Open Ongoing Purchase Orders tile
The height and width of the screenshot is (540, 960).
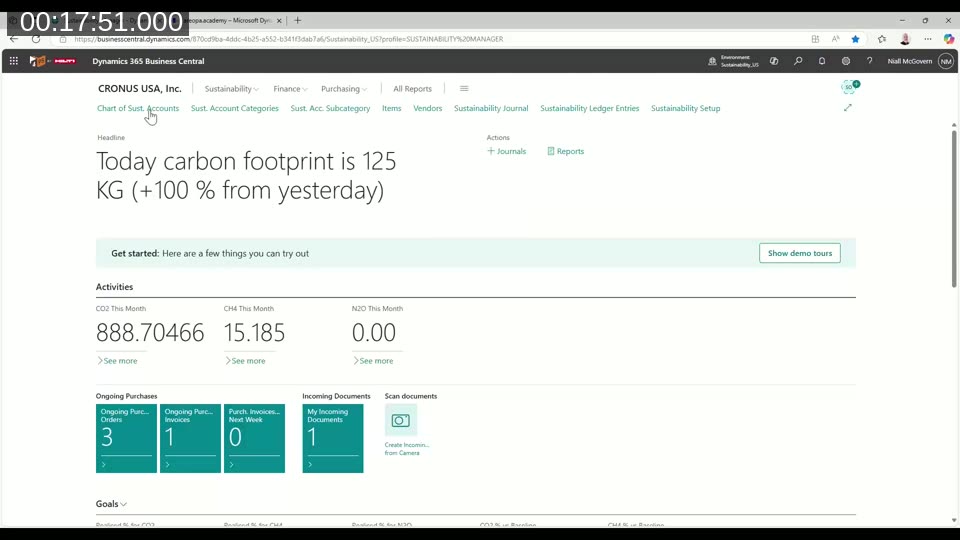[126, 438]
